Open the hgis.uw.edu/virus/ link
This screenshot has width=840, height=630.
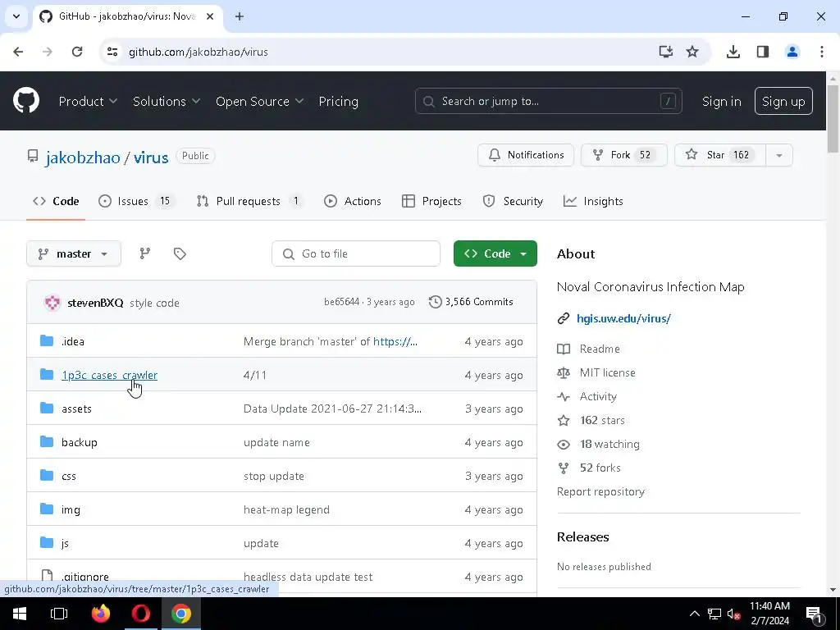pos(623,319)
